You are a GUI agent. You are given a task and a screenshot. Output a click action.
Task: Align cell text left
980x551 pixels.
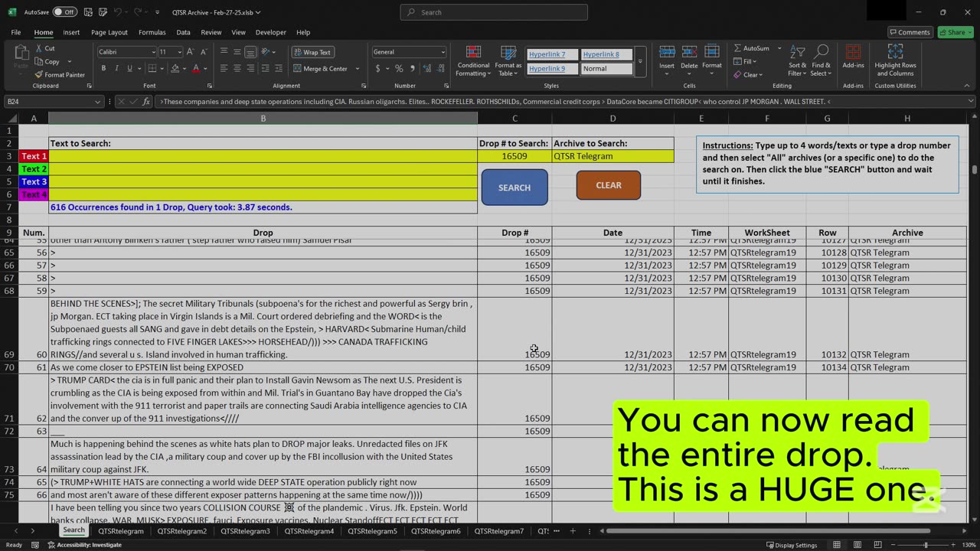point(224,68)
